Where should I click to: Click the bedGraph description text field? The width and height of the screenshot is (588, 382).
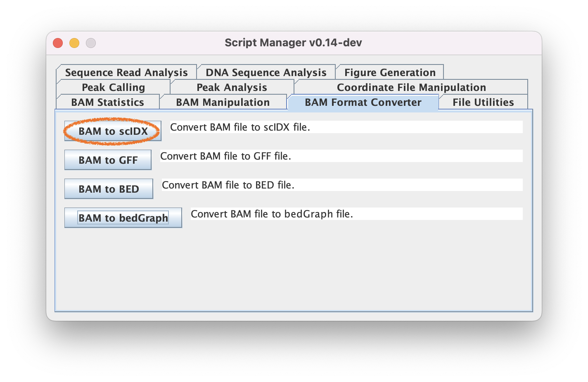pos(356,214)
